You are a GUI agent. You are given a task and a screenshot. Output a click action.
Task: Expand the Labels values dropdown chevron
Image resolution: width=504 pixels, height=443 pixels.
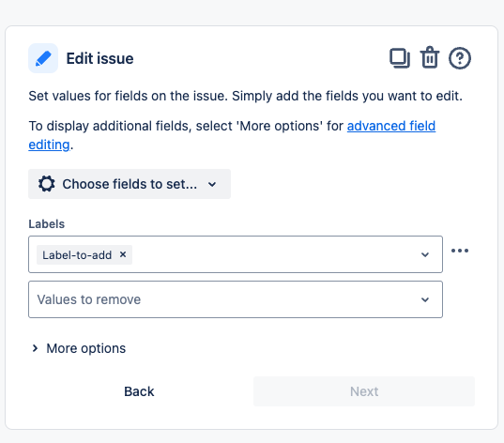click(425, 254)
